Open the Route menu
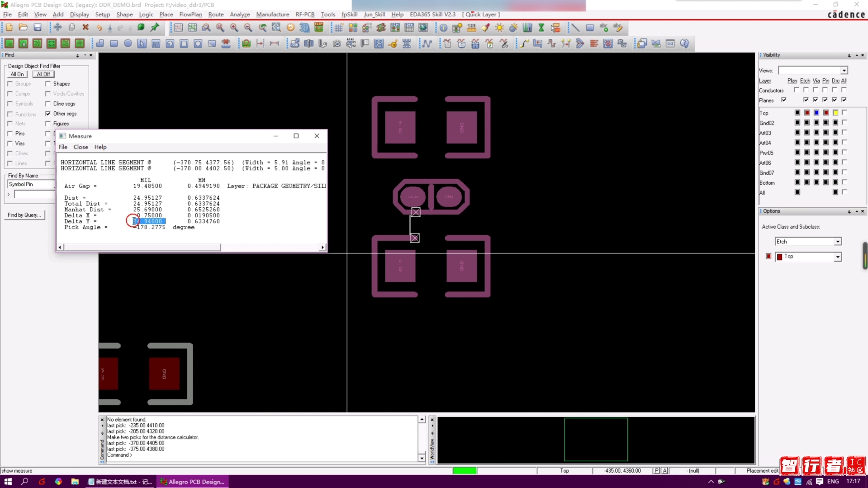This screenshot has height=488, width=868. click(216, 14)
